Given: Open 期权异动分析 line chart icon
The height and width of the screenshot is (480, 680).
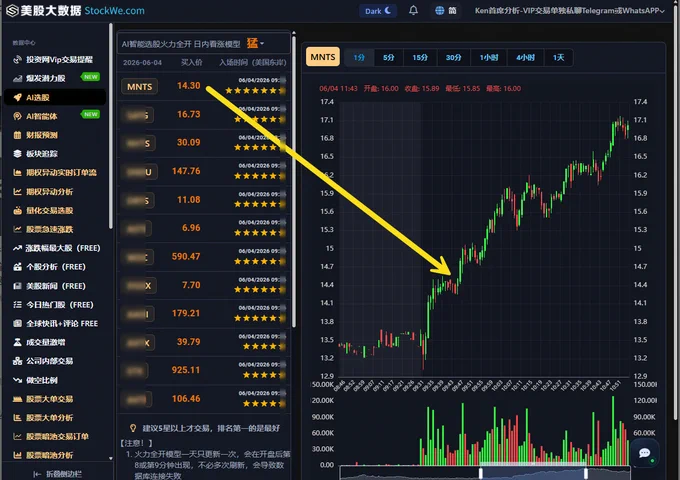Looking at the screenshot, I should pos(17,192).
